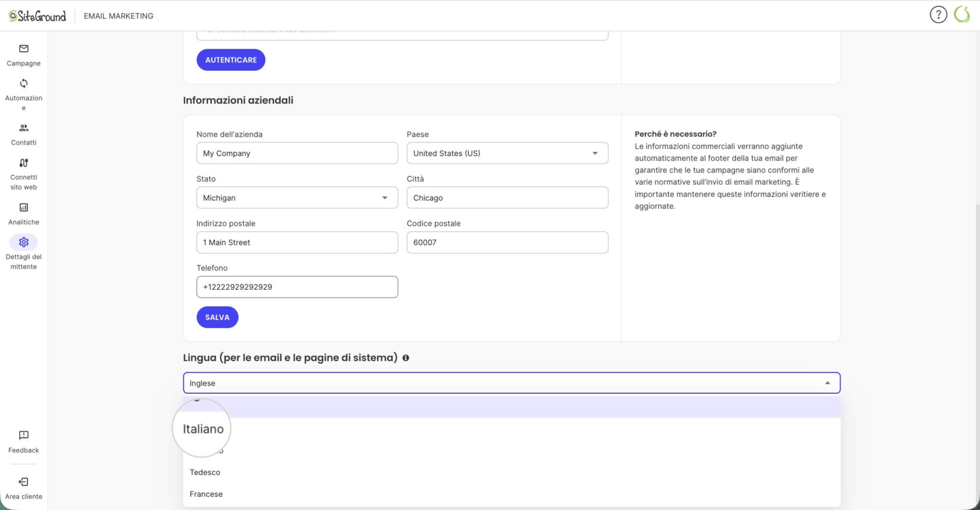Edit the Codice postale field

(x=507, y=242)
